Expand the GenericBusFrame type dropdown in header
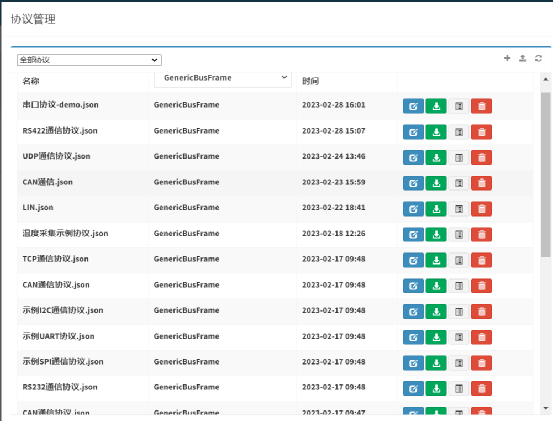Screen dimensions: 553x421 tap(223, 78)
